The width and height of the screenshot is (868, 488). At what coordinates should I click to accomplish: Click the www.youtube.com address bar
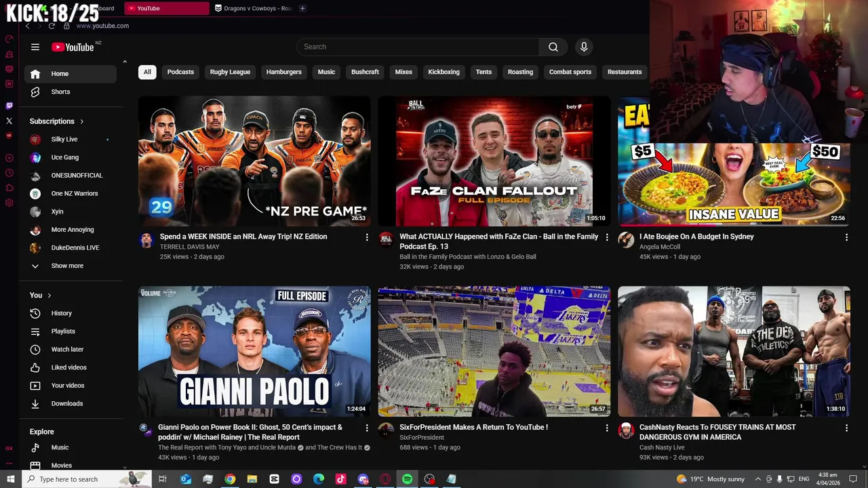102,26
